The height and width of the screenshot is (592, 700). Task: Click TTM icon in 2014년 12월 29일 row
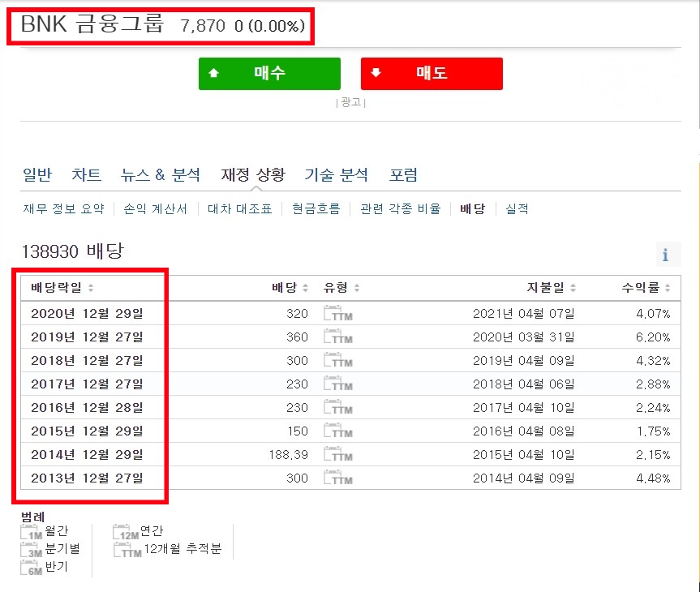pos(338,454)
